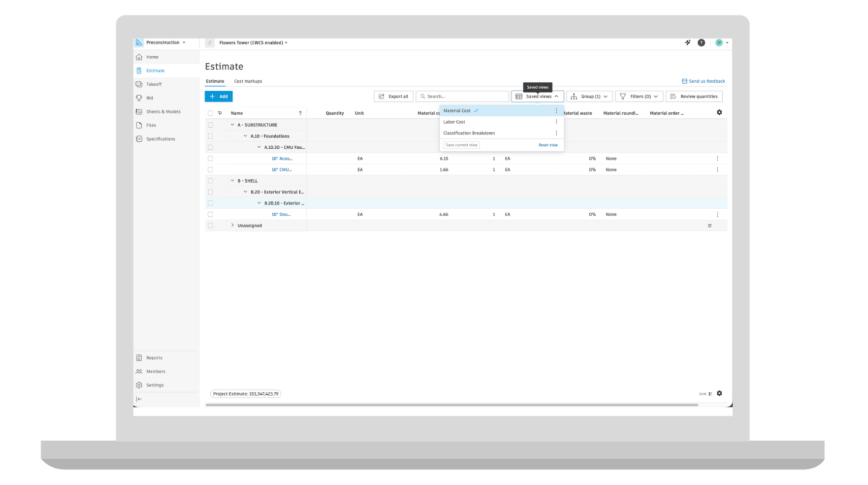Image resolution: width=868 pixels, height=485 pixels.
Task: Choose the Classification Breakdown saved view
Action: (x=469, y=133)
